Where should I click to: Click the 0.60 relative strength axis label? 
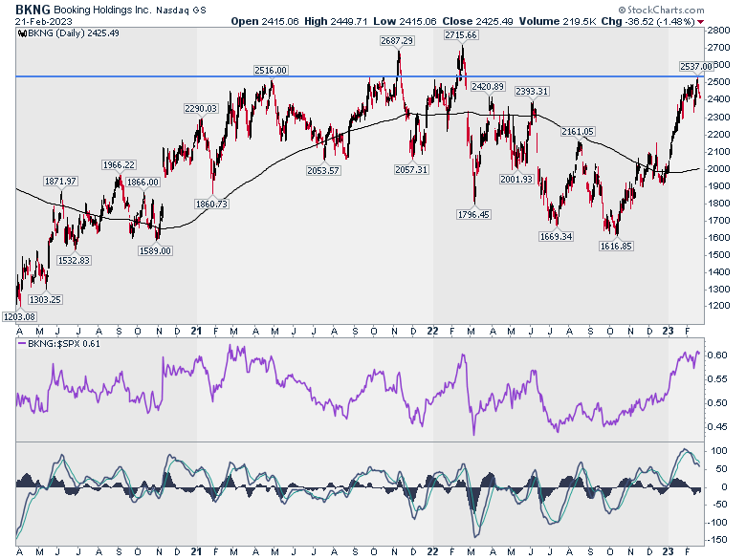(718, 355)
